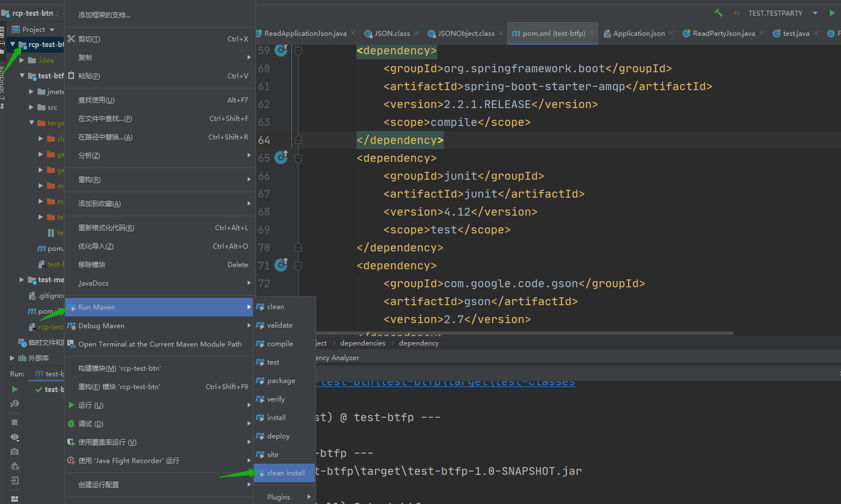This screenshot has width=841, height=504.
Task: Open the Structure tool window tab
Action: point(3,87)
